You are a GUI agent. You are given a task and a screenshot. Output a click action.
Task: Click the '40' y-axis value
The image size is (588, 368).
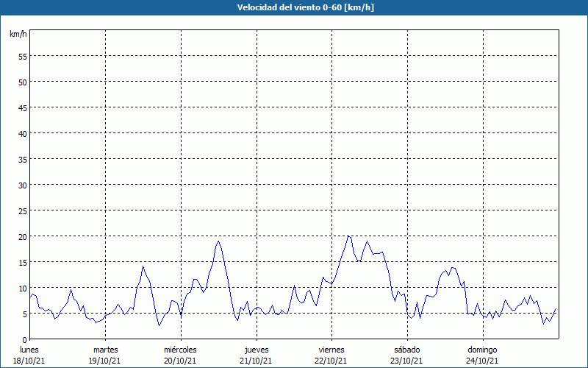click(23, 134)
